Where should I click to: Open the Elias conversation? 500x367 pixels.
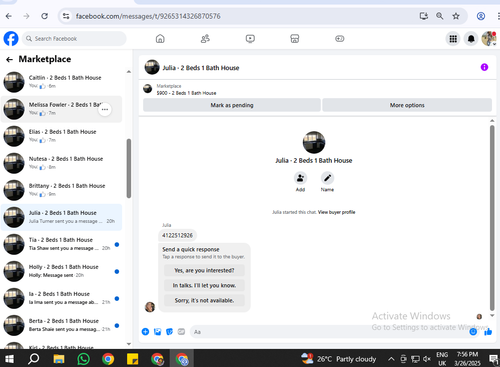coord(61,136)
